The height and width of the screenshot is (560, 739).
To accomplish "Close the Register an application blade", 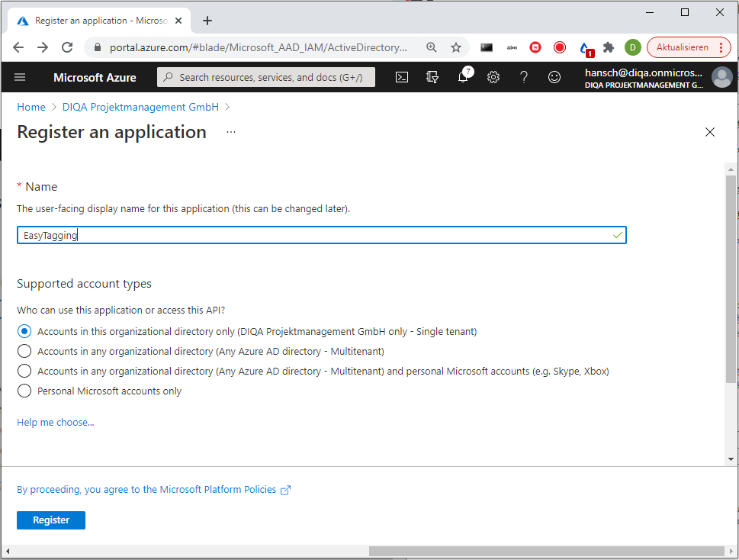I will 710,132.
